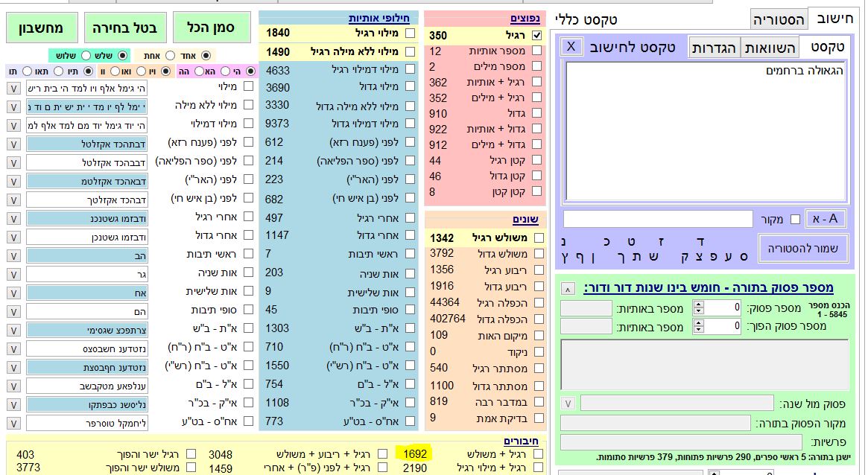Click the V button beside צרתפכצ שגסימי

coord(14,330)
